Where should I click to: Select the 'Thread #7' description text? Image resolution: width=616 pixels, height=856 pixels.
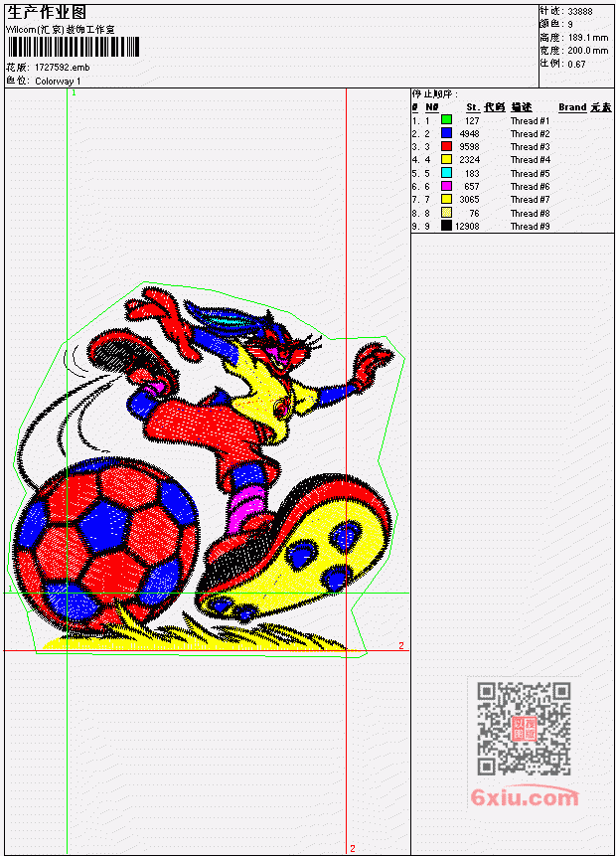pos(530,200)
